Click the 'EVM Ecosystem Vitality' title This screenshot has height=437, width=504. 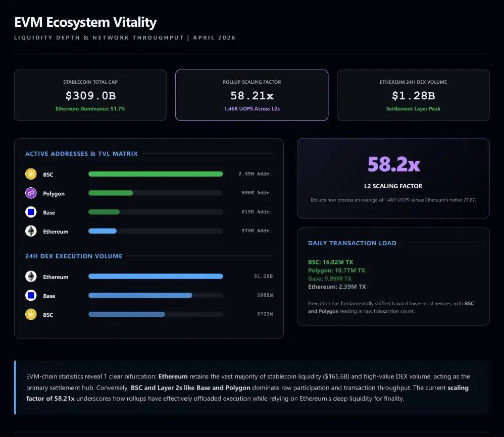click(85, 22)
